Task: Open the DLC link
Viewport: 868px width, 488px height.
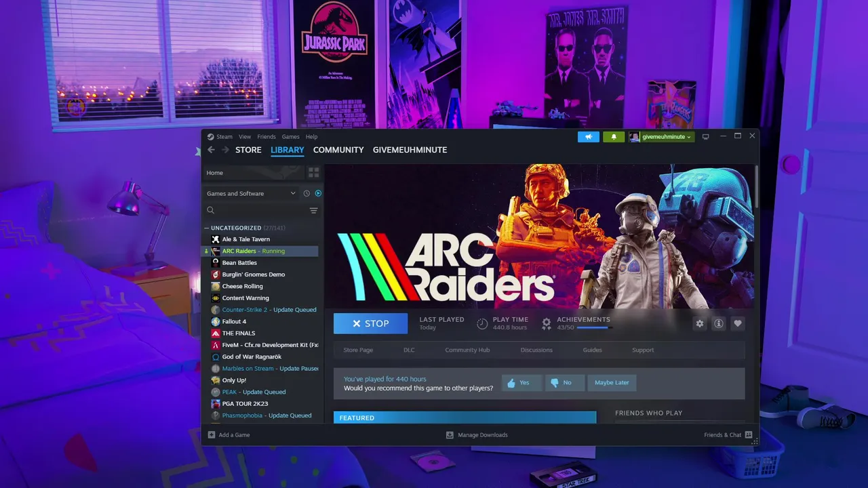Action: tap(409, 350)
